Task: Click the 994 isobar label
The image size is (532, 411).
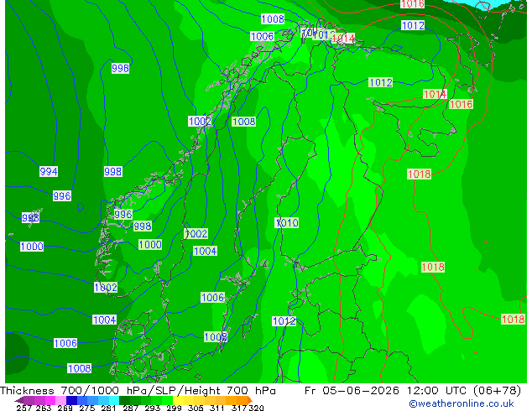Action: (49, 172)
